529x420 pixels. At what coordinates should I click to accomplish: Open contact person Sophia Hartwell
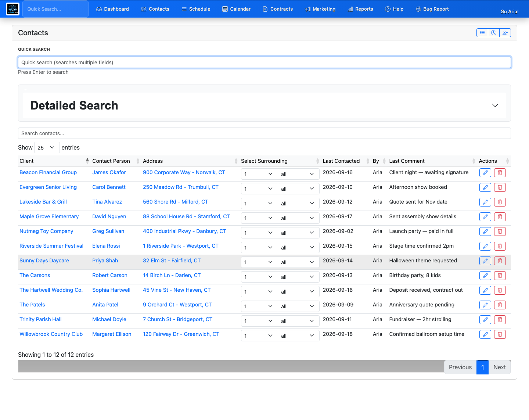111,290
